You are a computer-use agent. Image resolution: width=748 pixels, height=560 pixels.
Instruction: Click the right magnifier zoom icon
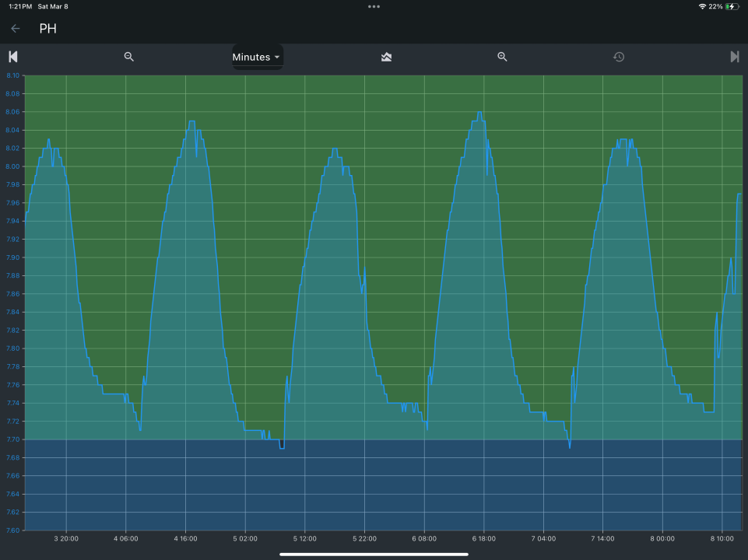point(502,57)
